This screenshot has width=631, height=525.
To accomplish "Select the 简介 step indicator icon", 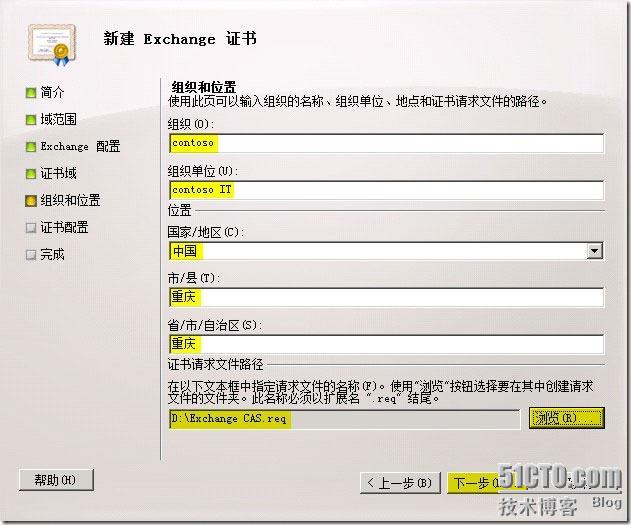I will pos(31,93).
